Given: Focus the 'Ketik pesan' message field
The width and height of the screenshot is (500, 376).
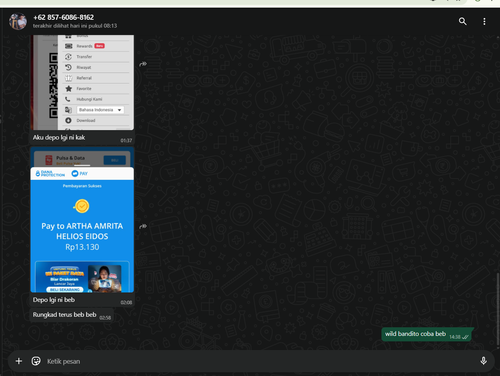Looking at the screenshot, I should click(x=260, y=361).
